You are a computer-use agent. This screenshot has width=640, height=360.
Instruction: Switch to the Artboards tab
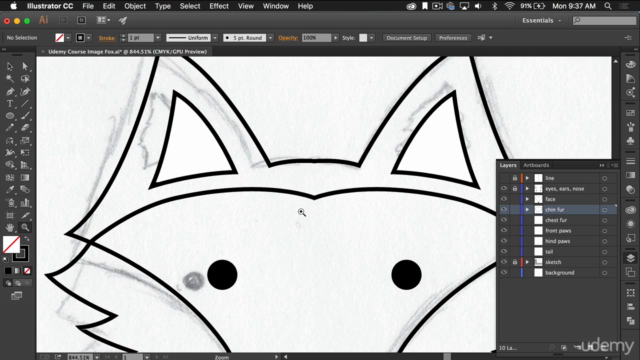[x=536, y=165]
